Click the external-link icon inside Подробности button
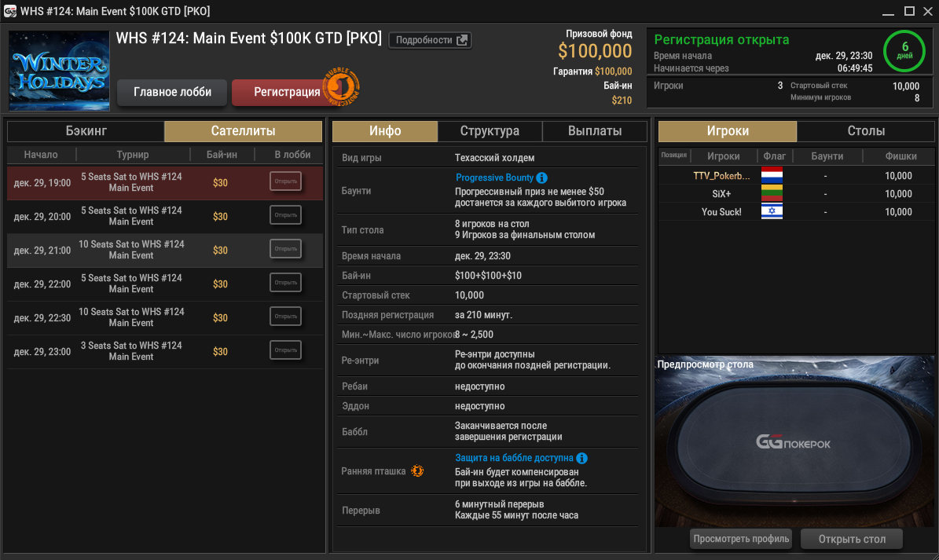Viewport: 939px width, 560px height. (460, 40)
